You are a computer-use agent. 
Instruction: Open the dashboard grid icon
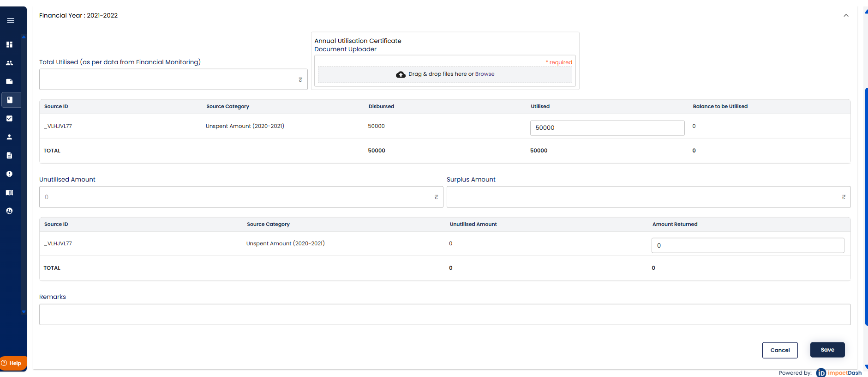(x=9, y=45)
